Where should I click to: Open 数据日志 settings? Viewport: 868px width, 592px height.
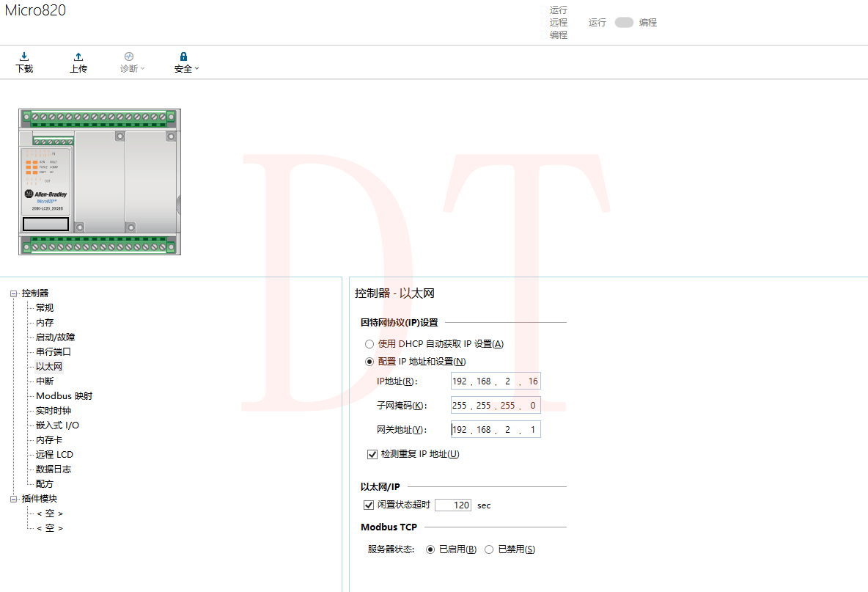tap(53, 469)
